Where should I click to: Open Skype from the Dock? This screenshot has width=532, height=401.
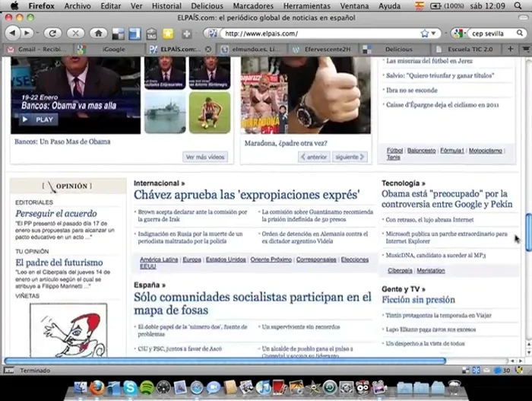130,388
